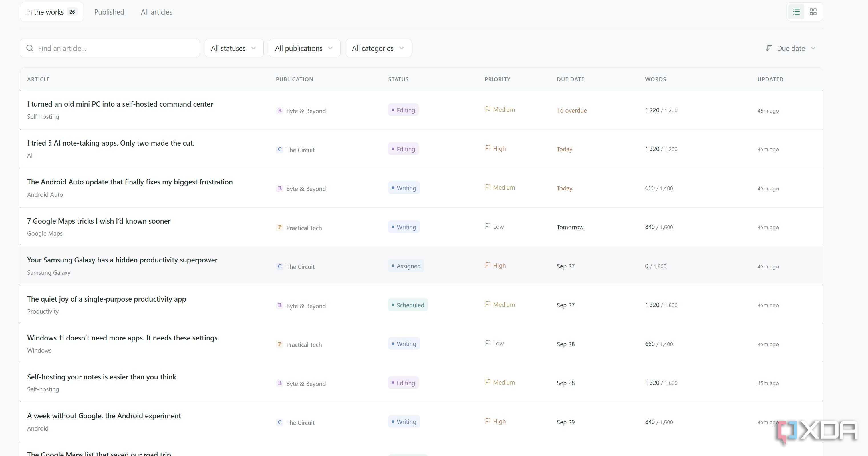
Task: Click Byte & Beyond badge in mini PC row
Action: tap(280, 111)
